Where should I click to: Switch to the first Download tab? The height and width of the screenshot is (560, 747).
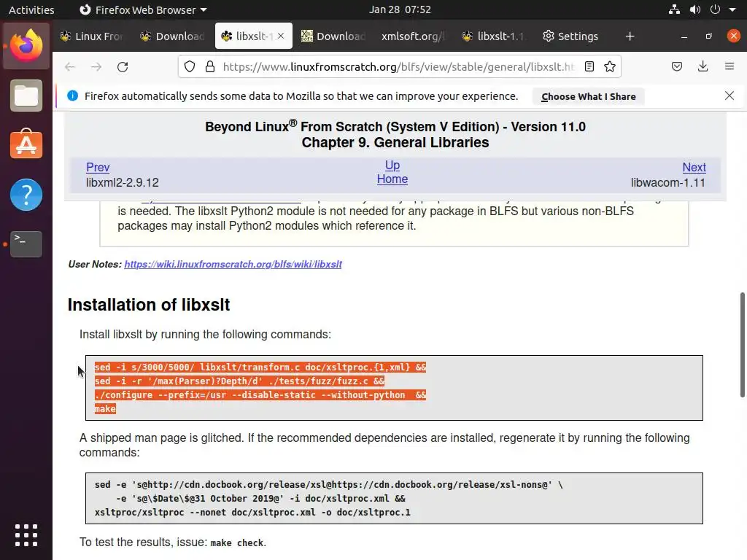click(172, 36)
